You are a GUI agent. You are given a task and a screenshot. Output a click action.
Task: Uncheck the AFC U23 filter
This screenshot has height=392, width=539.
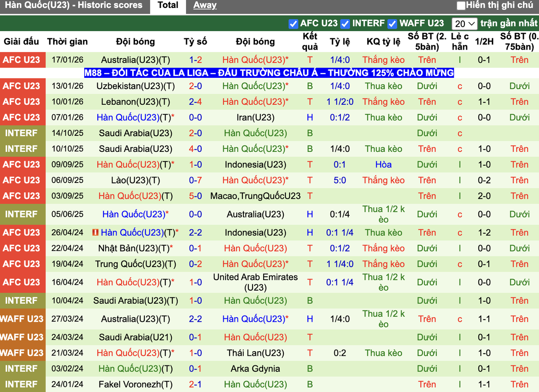[x=293, y=24]
